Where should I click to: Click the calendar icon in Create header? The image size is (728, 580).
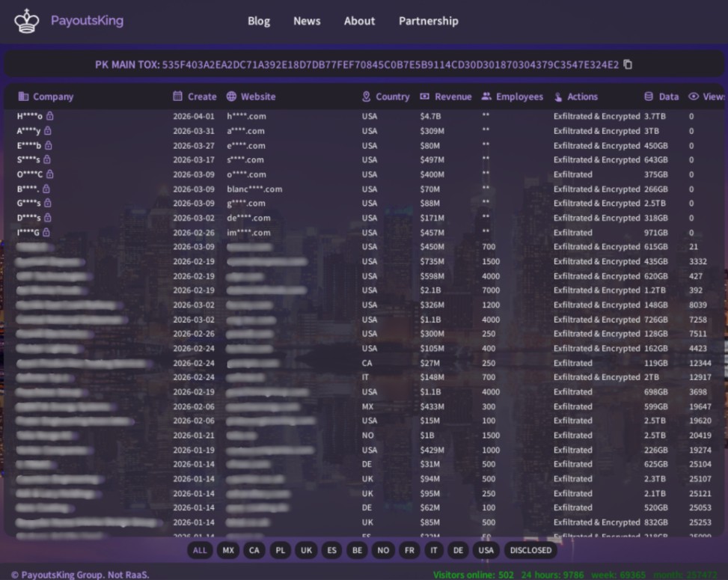177,97
